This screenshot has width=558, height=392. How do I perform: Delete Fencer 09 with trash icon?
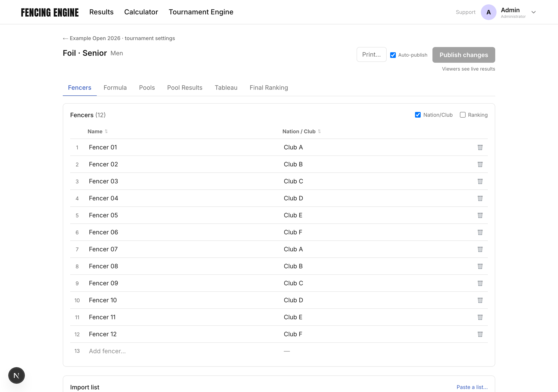click(480, 283)
